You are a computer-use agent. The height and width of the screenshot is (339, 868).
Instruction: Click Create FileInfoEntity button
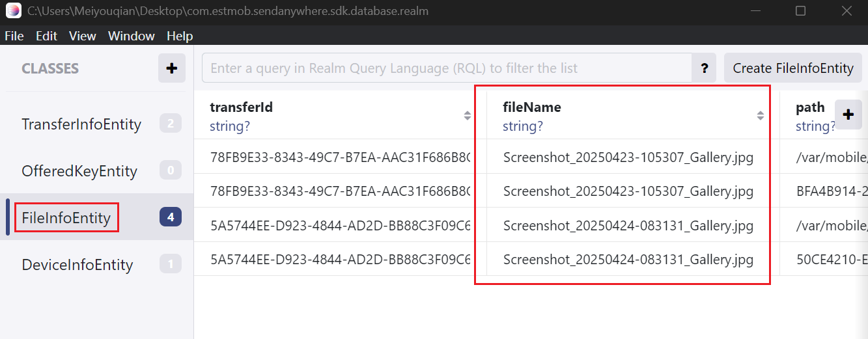point(792,68)
